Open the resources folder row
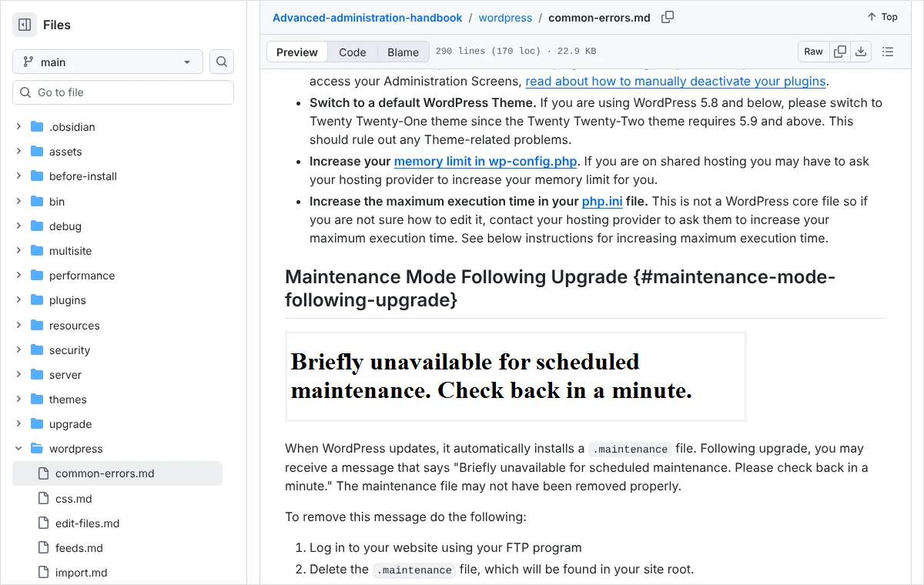 pos(117,325)
